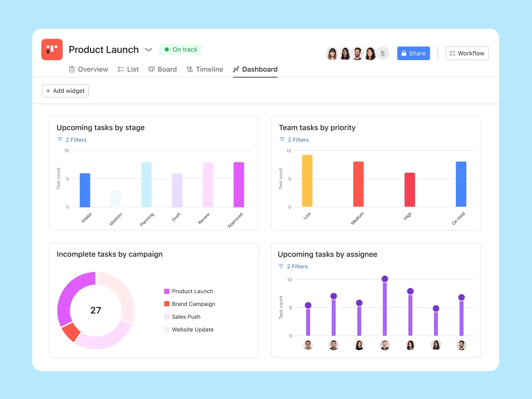Click the first assignee avatar under the chart
The height and width of the screenshot is (399, 532).
coord(308,345)
